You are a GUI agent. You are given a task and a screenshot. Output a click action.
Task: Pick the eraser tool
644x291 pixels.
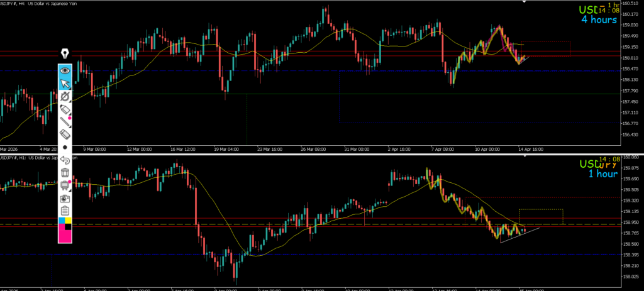tap(65, 135)
